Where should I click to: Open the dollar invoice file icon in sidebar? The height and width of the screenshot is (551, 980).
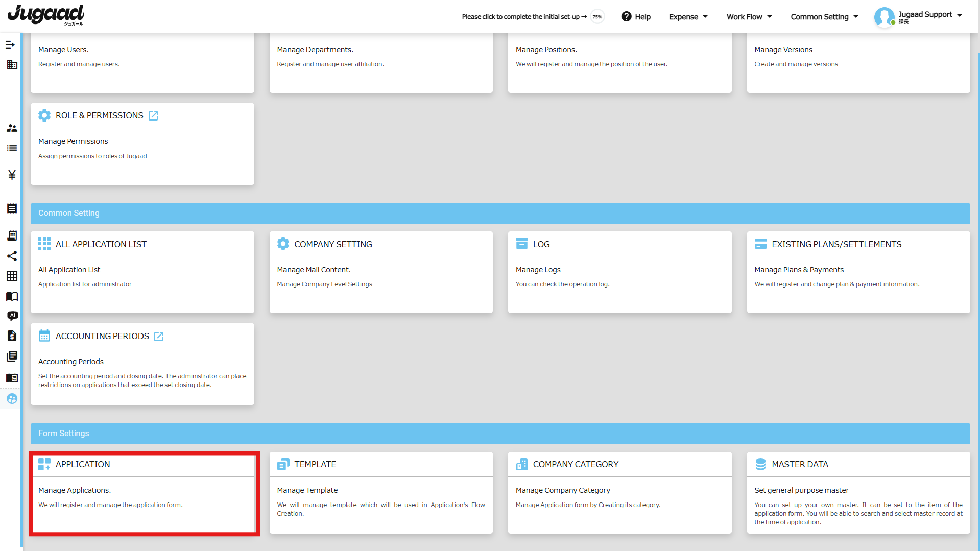click(12, 336)
